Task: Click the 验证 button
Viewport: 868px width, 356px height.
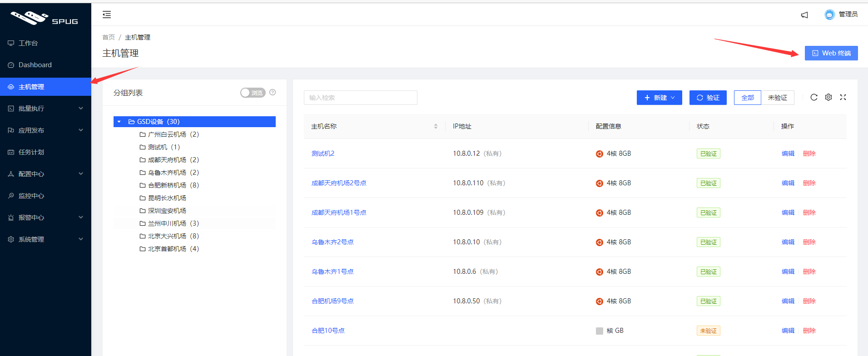Action: click(708, 98)
